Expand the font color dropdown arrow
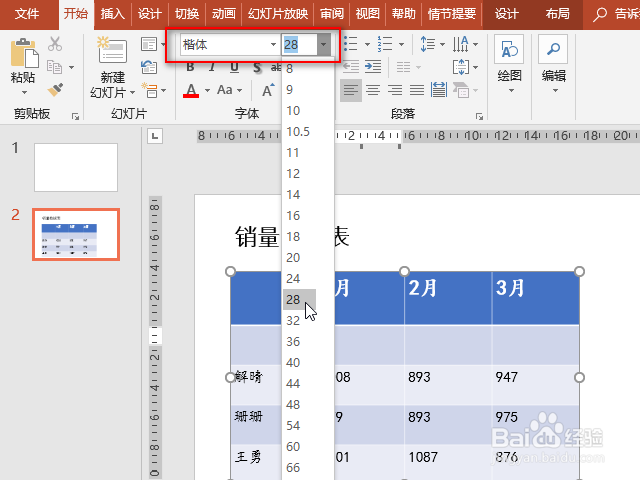 click(207, 90)
